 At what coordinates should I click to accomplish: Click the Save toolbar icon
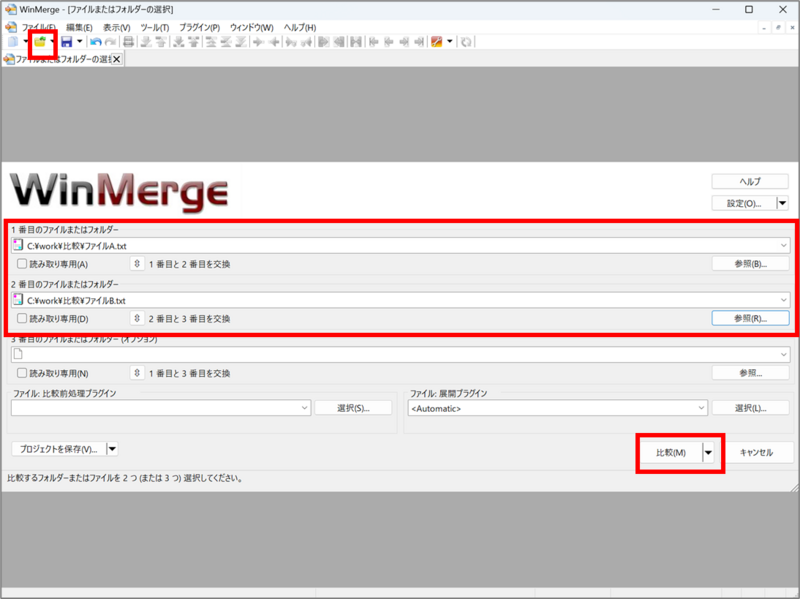[68, 41]
